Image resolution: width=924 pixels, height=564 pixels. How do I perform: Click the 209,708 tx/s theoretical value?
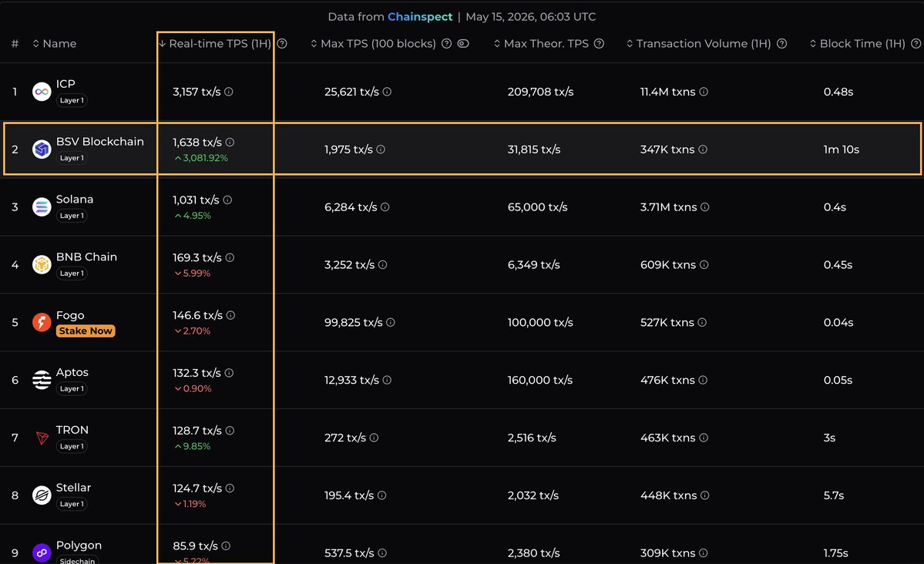540,92
